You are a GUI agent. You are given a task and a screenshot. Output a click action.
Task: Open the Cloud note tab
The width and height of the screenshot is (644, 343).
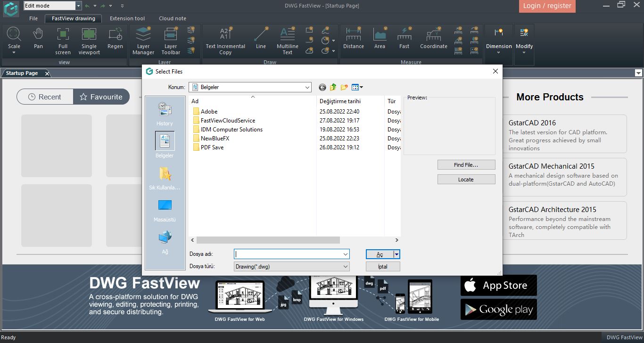(173, 18)
